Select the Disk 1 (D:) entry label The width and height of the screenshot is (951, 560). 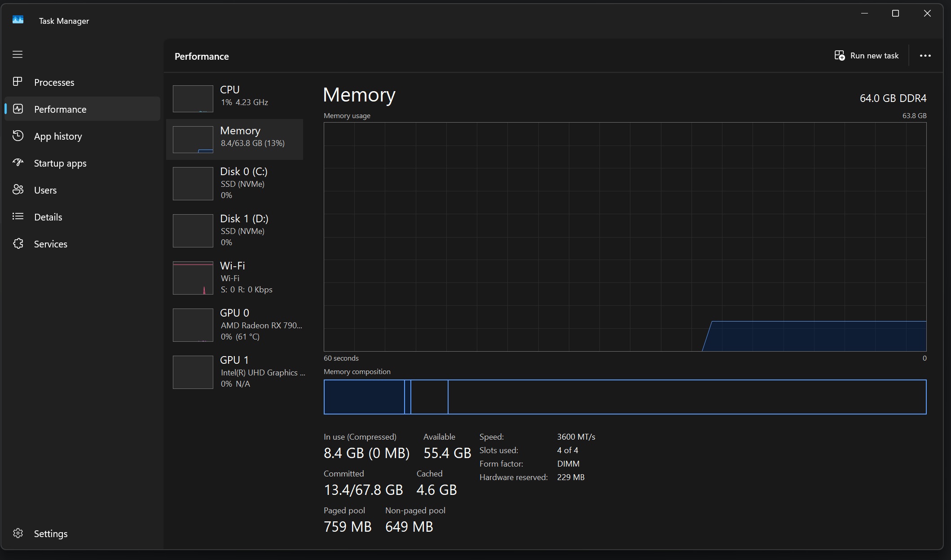(244, 219)
